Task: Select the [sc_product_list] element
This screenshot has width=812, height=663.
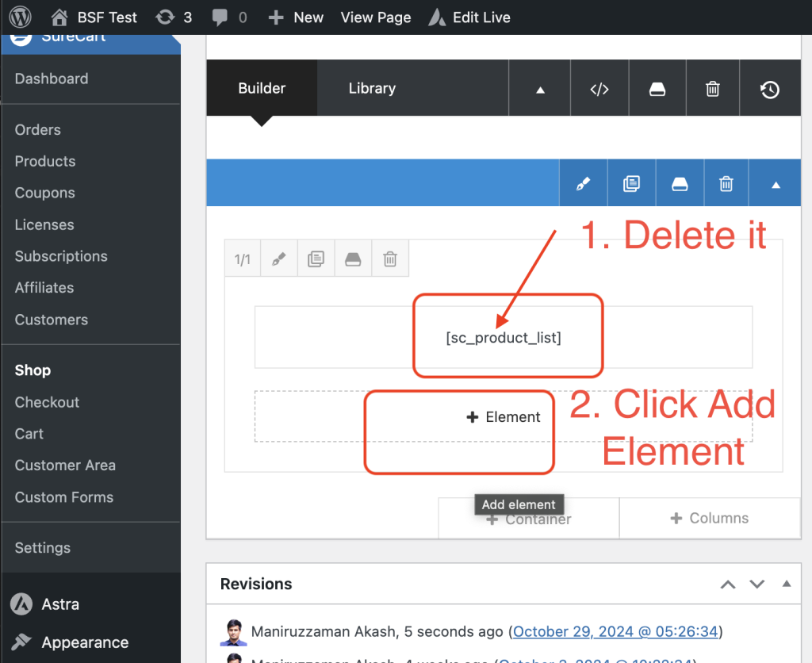Action: tap(503, 338)
